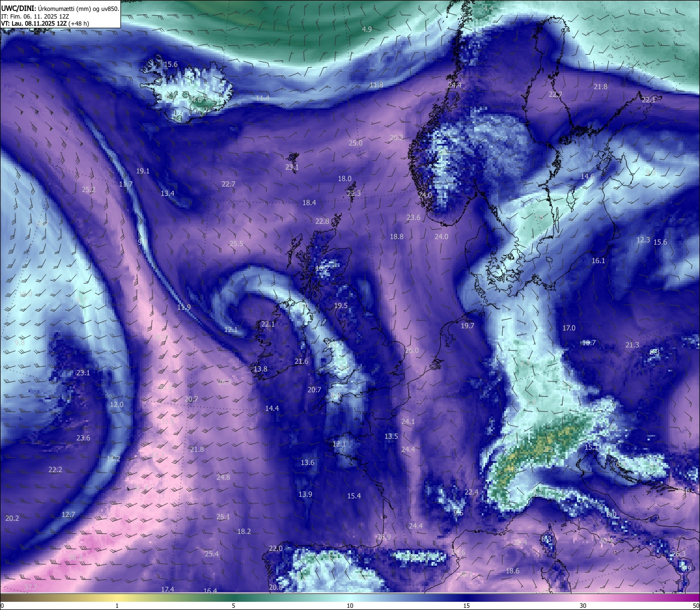Click the map value '13.5'
Image resolution: width=700 pixels, height=610 pixels.
(391, 436)
